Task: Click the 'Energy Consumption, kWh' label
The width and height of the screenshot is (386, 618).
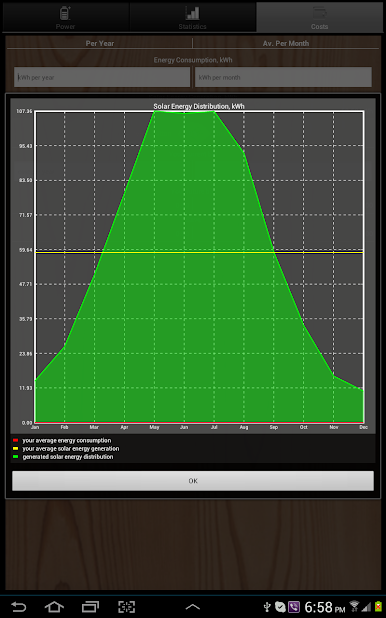Action: 193,60
